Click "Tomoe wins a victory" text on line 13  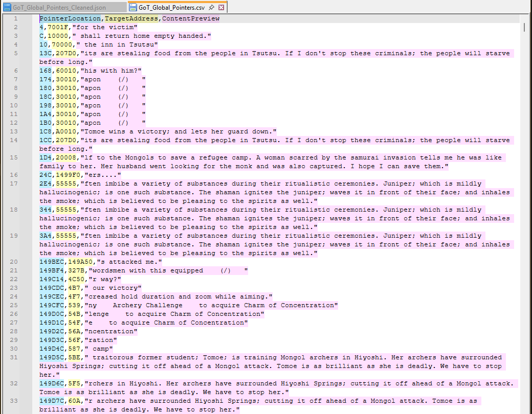(125, 131)
